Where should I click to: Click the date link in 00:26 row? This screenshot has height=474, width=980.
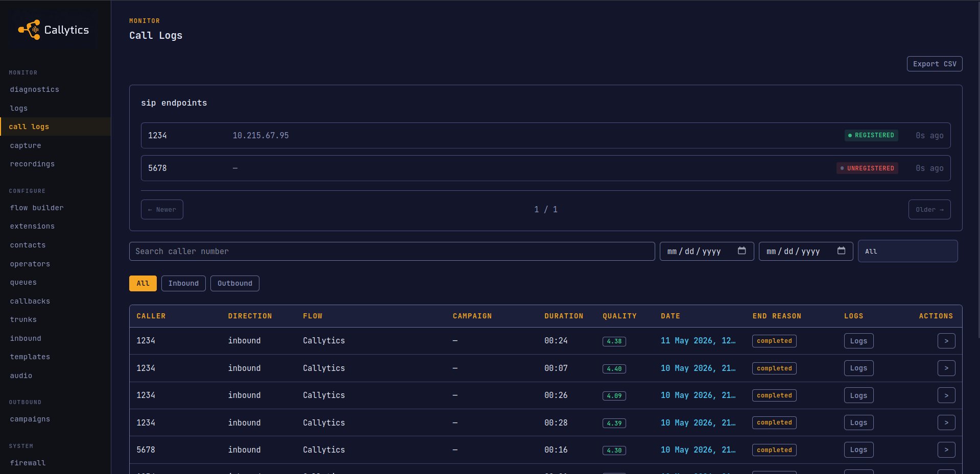698,395
